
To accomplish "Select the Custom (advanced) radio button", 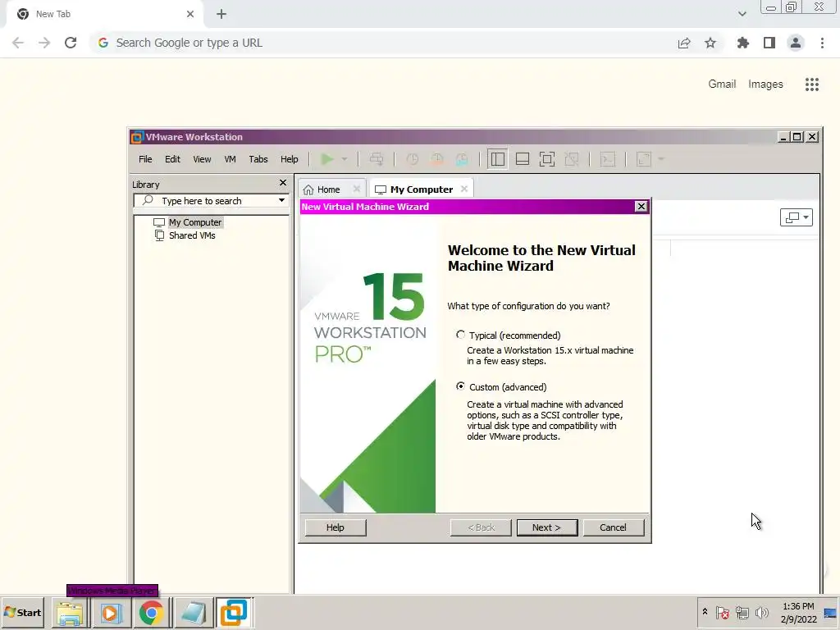I will pos(461,386).
